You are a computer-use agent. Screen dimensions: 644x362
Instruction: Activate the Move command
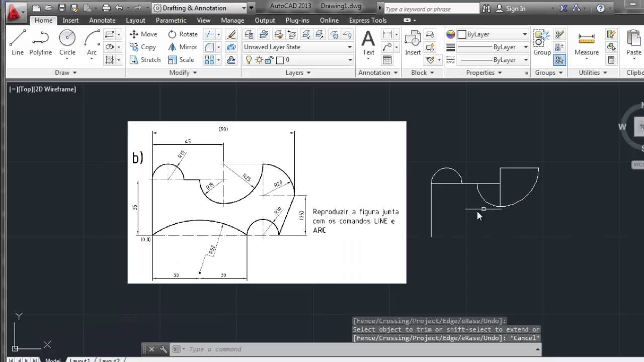143,34
